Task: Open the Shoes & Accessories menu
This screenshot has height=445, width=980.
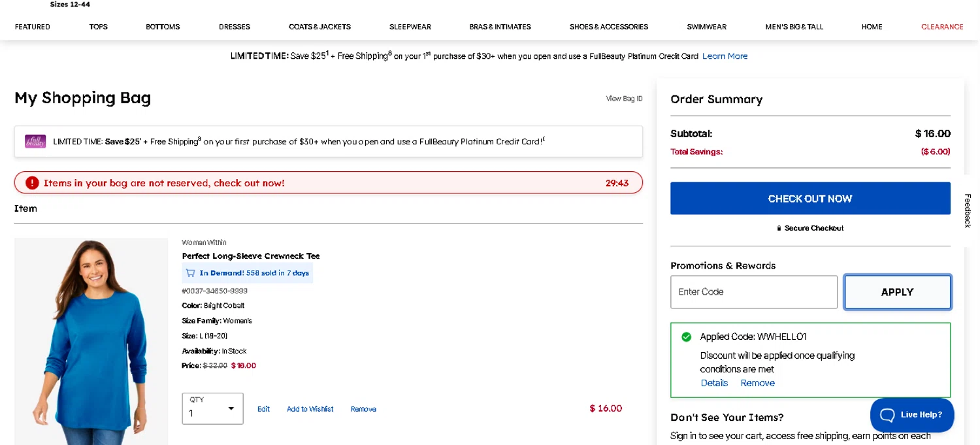Action: pyautogui.click(x=608, y=27)
